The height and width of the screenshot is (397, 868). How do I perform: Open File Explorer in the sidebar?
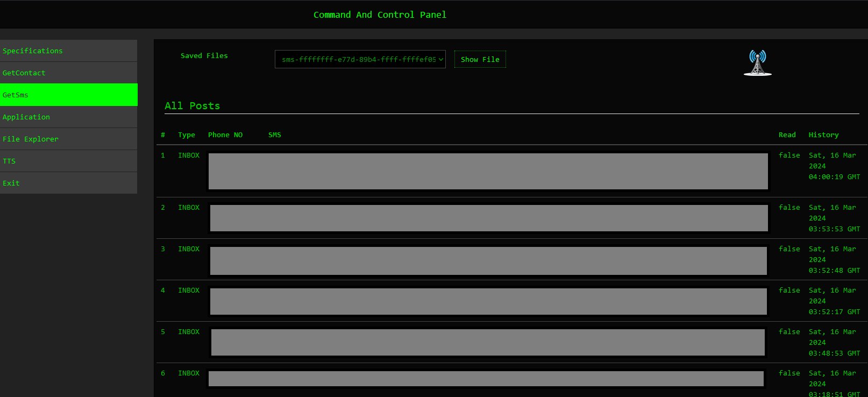[x=68, y=139]
